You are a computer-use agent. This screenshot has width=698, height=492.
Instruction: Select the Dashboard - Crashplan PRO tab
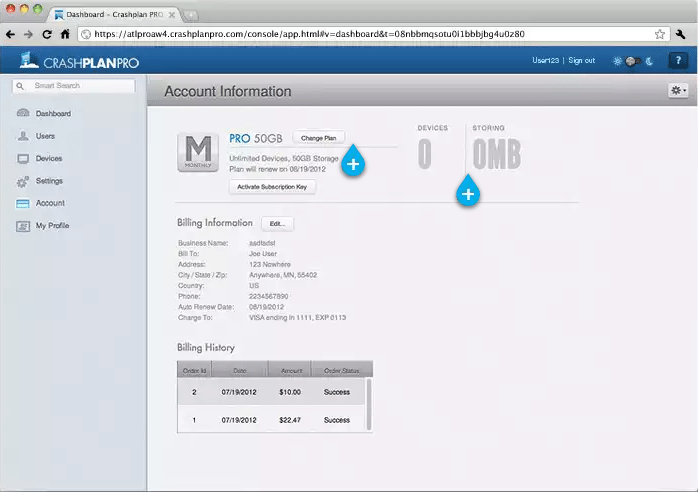[x=115, y=15]
